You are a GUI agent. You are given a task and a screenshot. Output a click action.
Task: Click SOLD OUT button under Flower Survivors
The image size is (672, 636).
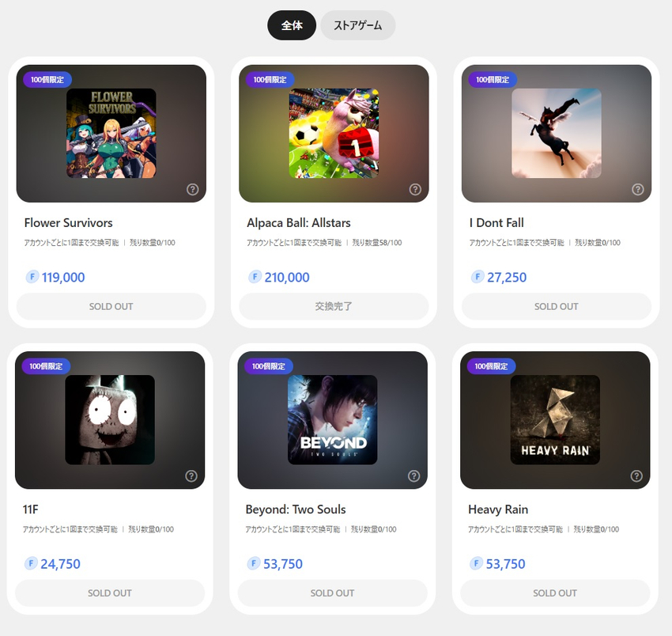pos(111,306)
